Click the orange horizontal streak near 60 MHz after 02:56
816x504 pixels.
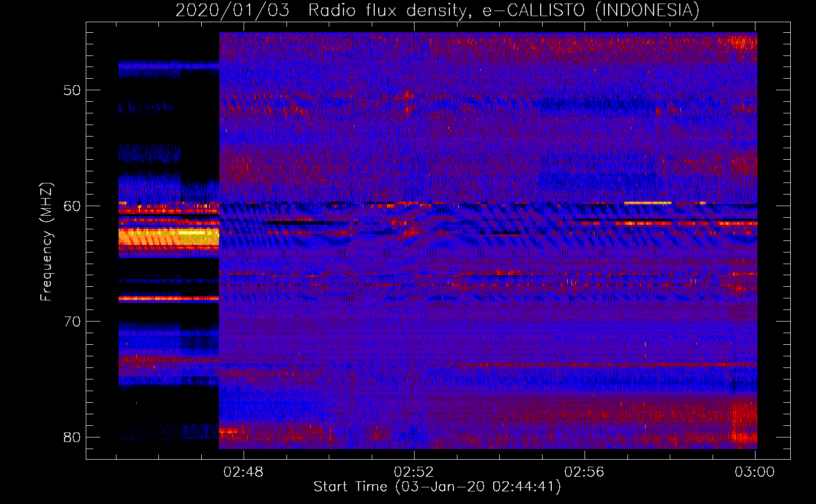[x=648, y=203]
